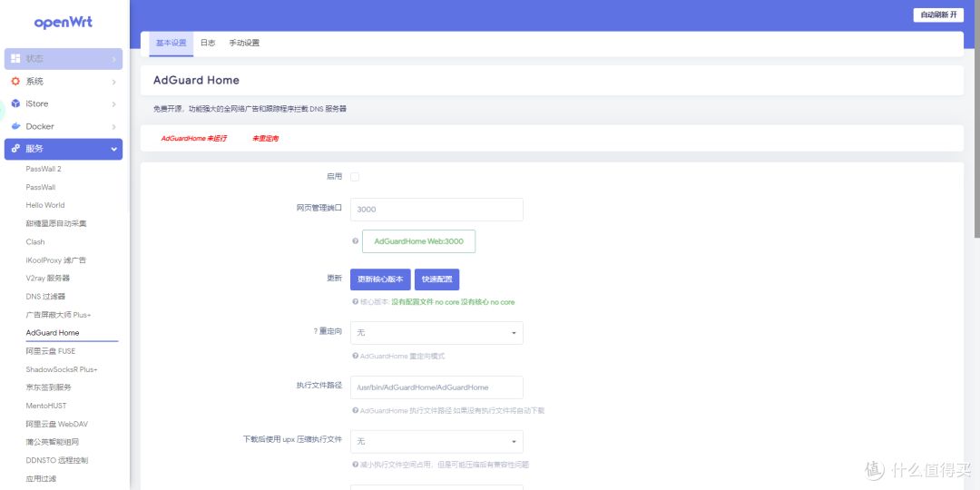
Task: Click the 执行文件路径 input field
Action: (x=436, y=387)
